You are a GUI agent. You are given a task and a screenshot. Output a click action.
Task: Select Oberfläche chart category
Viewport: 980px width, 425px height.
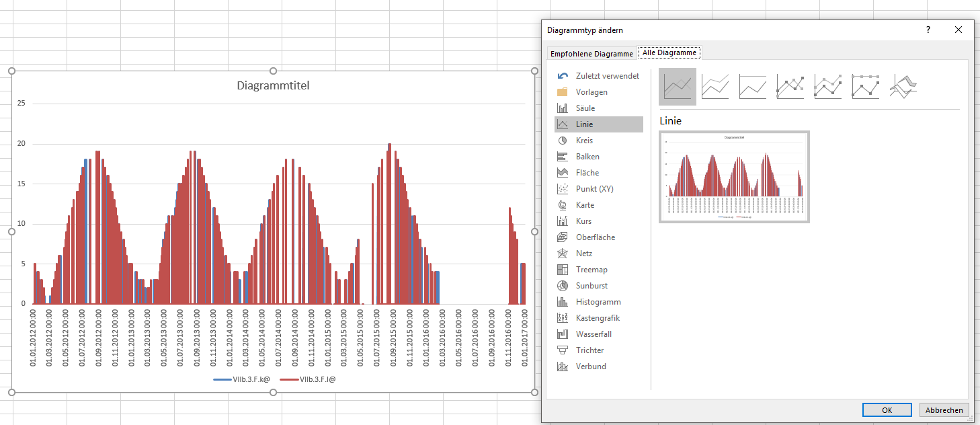tap(599, 237)
